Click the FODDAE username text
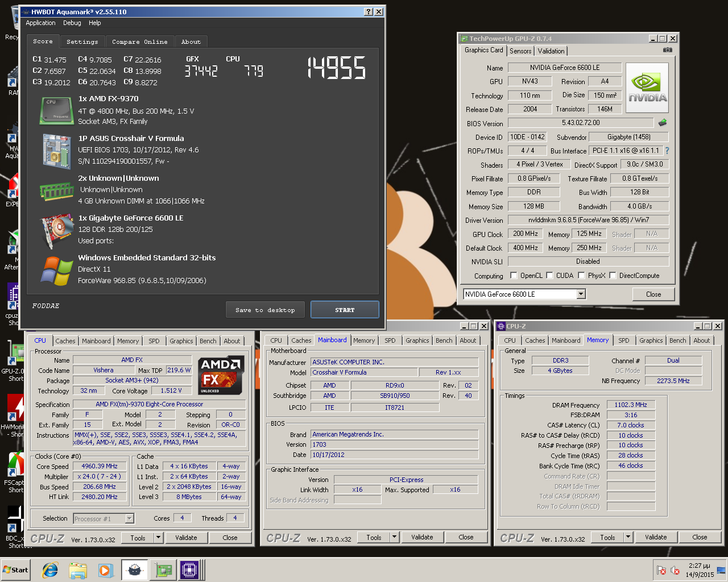Viewport: 728px width, 582px height. click(x=45, y=306)
